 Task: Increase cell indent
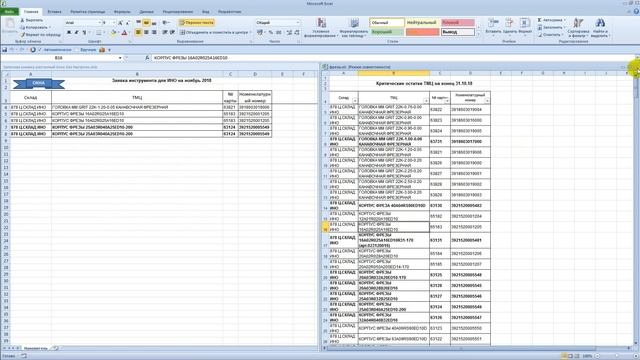(x=172, y=32)
